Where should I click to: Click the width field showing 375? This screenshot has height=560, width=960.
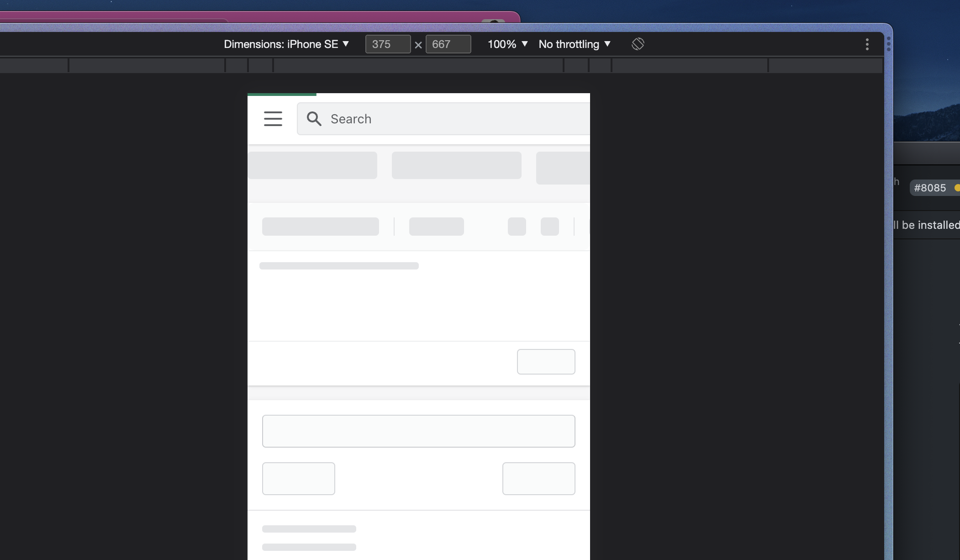click(387, 44)
